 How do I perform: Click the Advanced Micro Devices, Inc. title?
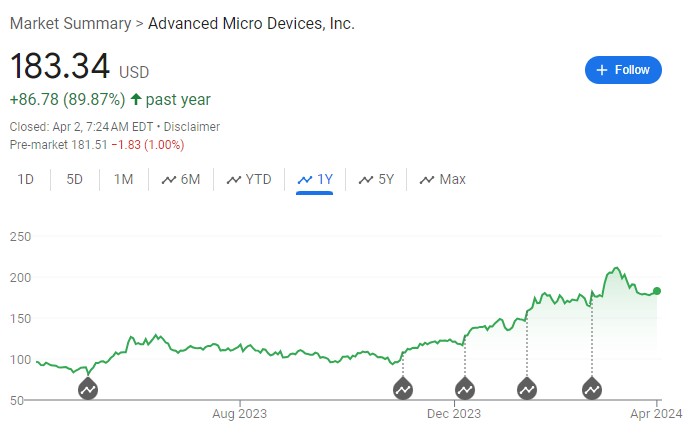tap(251, 23)
